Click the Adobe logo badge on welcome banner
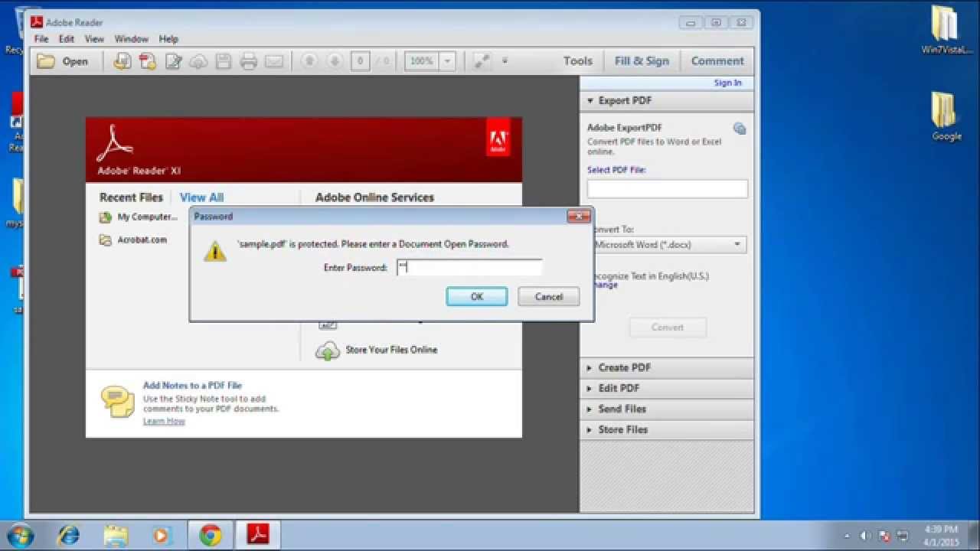The image size is (980, 551). pyautogui.click(x=498, y=138)
